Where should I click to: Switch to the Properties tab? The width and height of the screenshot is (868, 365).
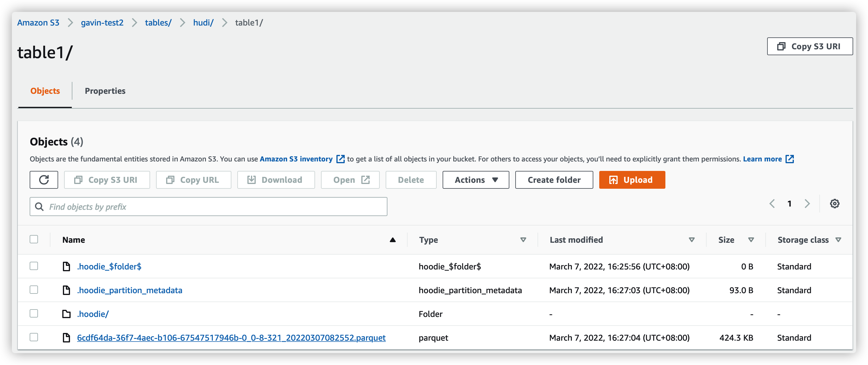click(x=105, y=90)
